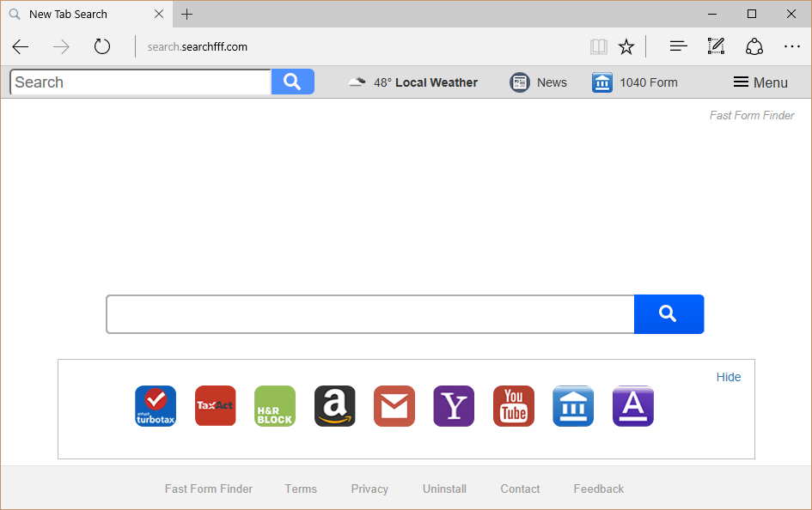This screenshot has height=510, width=812.
Task: Expand the Menu hamburger dropdown
Action: pos(760,82)
